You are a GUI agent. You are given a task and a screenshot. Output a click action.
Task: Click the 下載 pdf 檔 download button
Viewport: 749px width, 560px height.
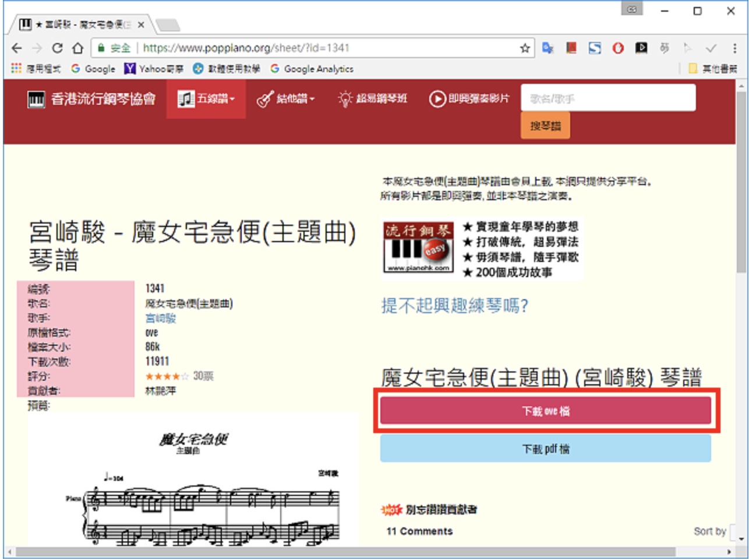[x=546, y=449]
